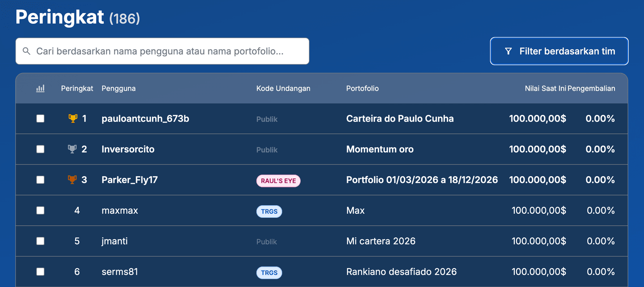This screenshot has height=287, width=644.
Task: Open Parker_Fly17 user profile
Action: pos(130,180)
